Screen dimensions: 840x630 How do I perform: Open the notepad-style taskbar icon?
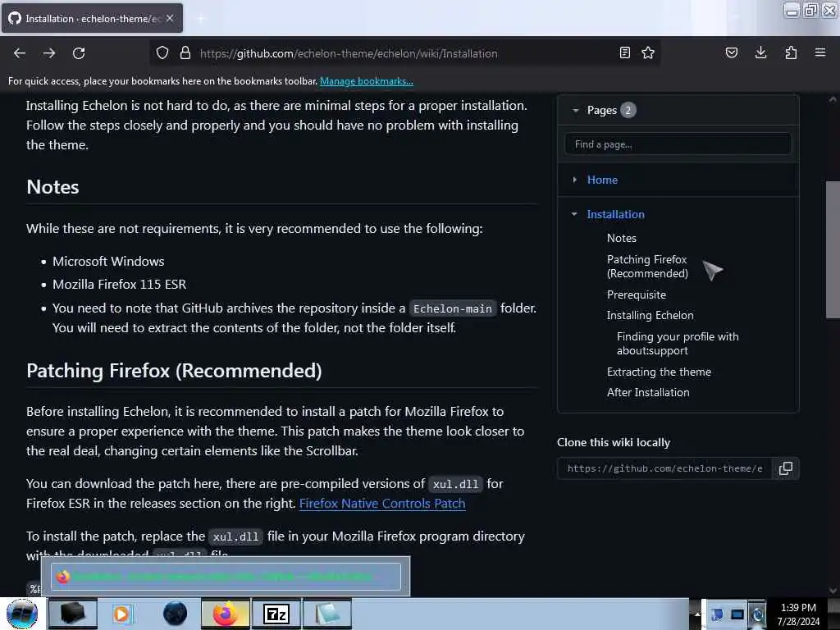tap(327, 614)
